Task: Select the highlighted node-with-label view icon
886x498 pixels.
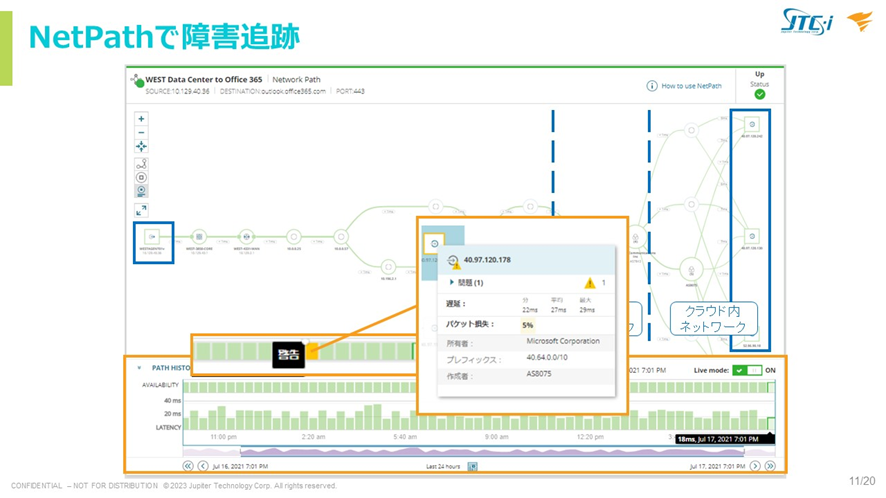Action: (x=141, y=191)
